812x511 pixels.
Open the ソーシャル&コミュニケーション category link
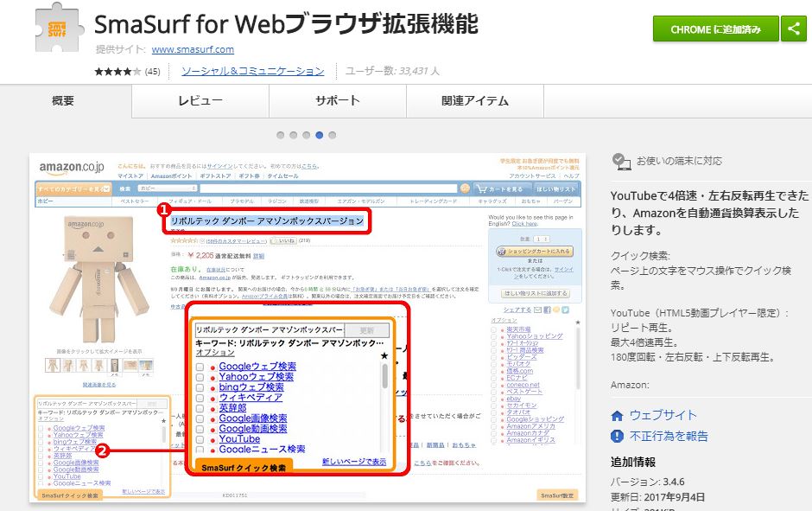(253, 71)
